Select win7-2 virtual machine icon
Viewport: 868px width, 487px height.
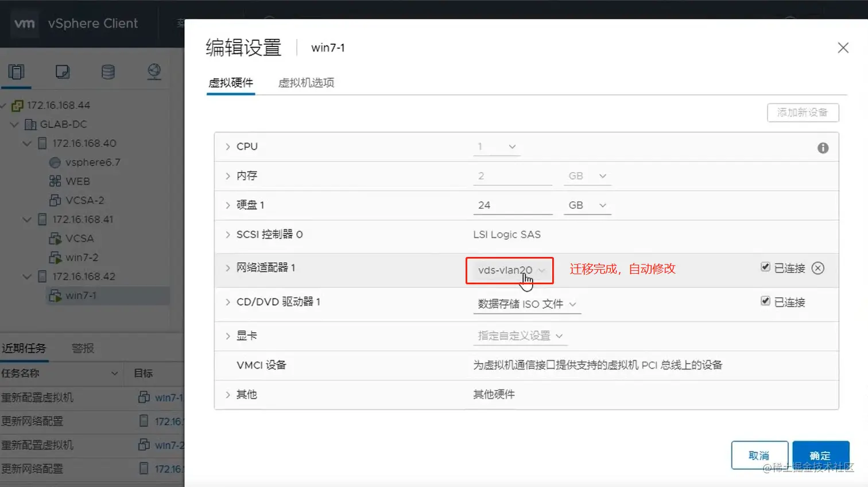coord(55,257)
